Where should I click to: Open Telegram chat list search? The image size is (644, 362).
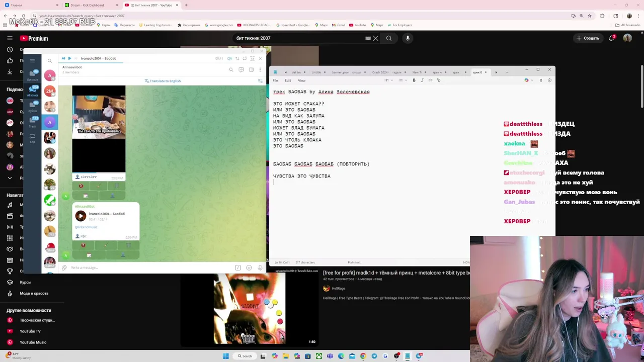click(50, 61)
